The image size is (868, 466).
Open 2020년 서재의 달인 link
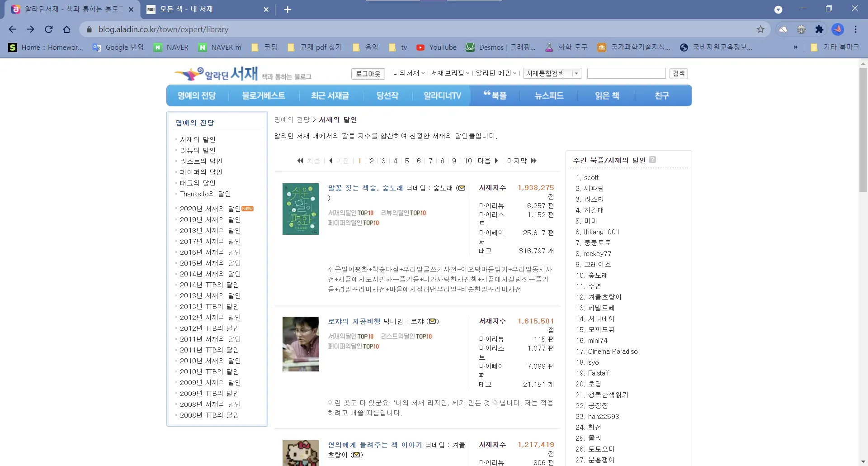210,209
